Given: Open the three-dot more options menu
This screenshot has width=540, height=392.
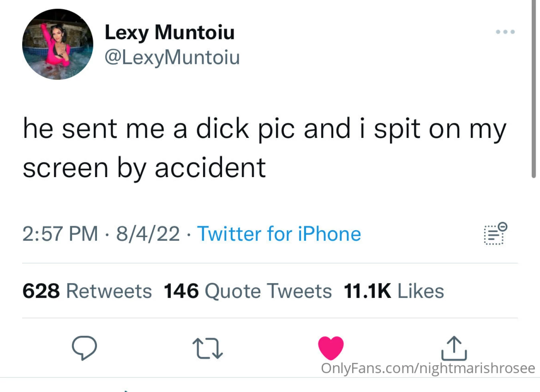Looking at the screenshot, I should [505, 32].
